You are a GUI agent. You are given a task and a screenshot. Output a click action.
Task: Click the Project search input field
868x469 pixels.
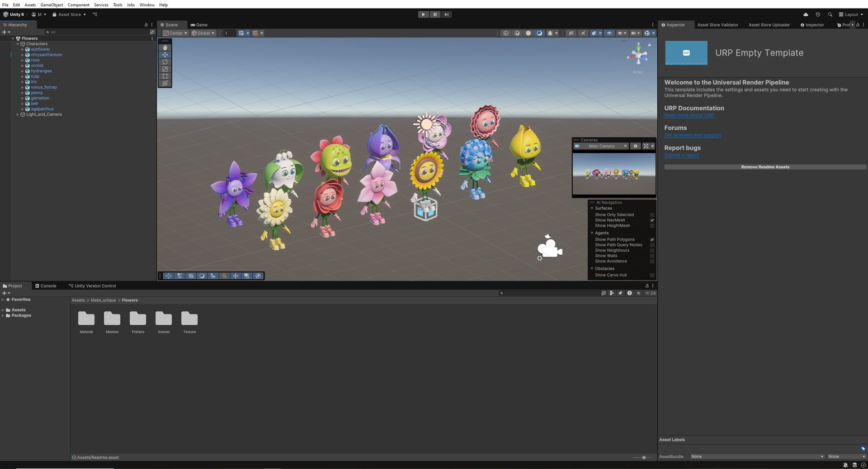549,293
